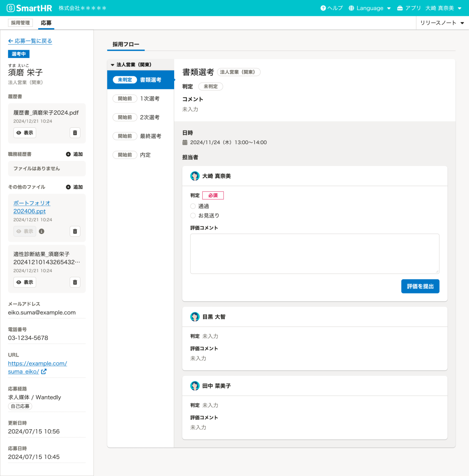Delete 履歴書_須磨栄子2024.pdf with trash icon
469x476 pixels.
tap(75, 133)
